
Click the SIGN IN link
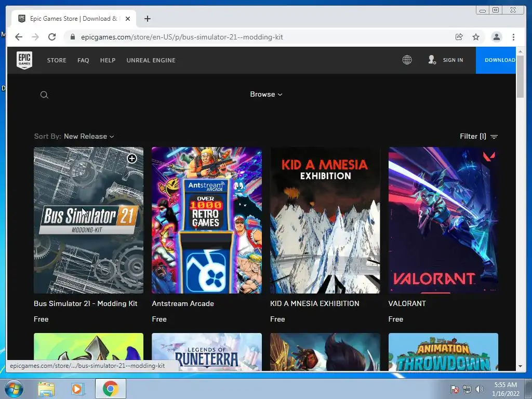point(453,60)
